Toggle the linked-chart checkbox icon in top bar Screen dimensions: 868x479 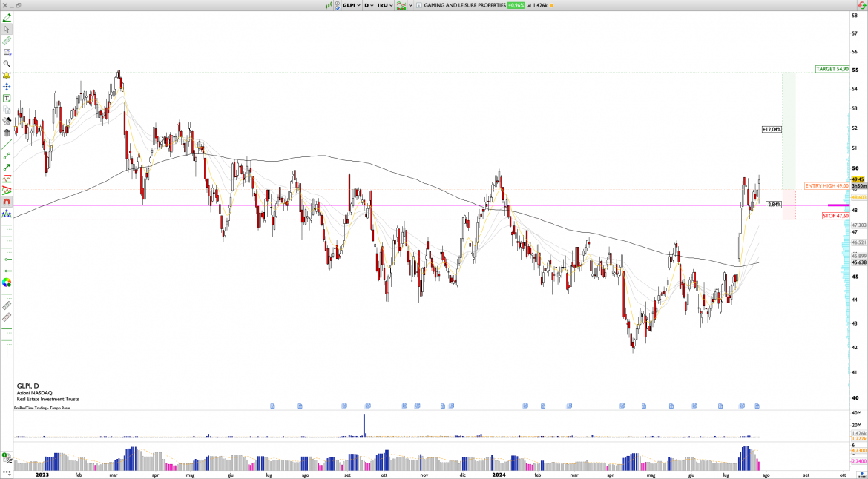(x=337, y=5)
